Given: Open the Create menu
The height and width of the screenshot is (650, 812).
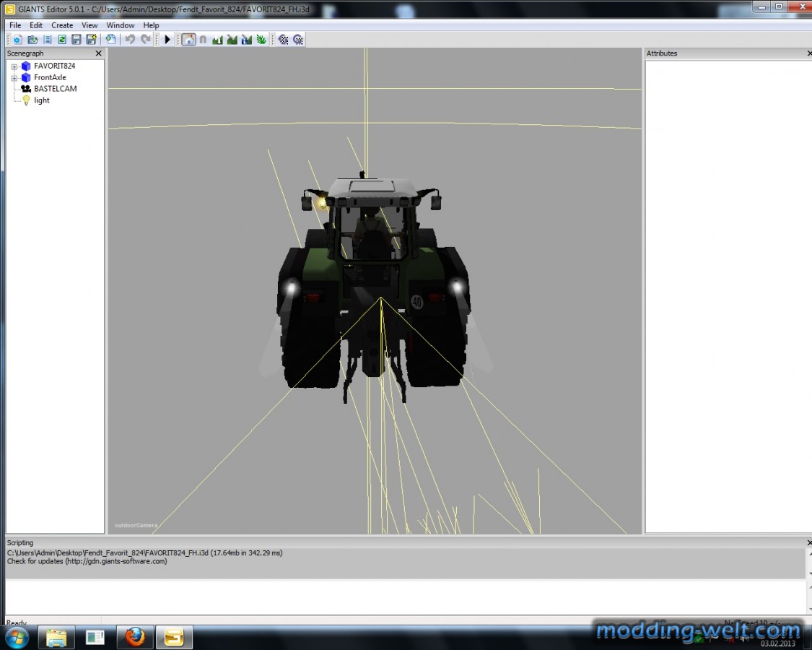Looking at the screenshot, I should tap(62, 25).
